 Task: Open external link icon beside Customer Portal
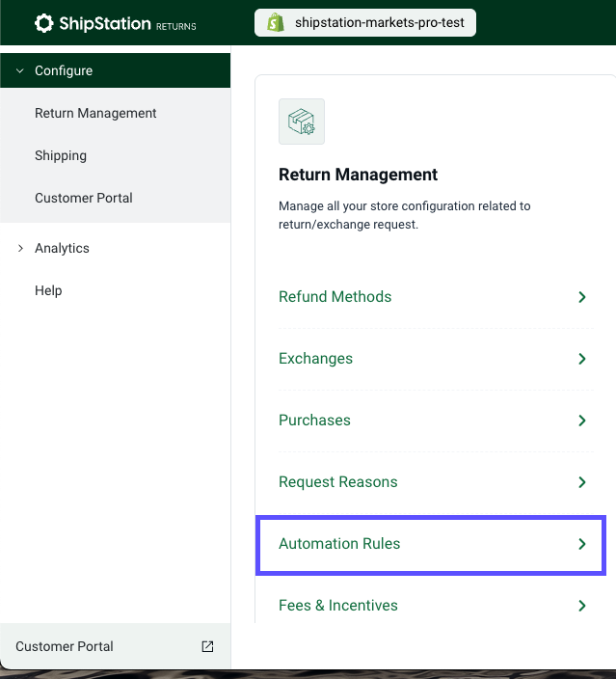207,646
